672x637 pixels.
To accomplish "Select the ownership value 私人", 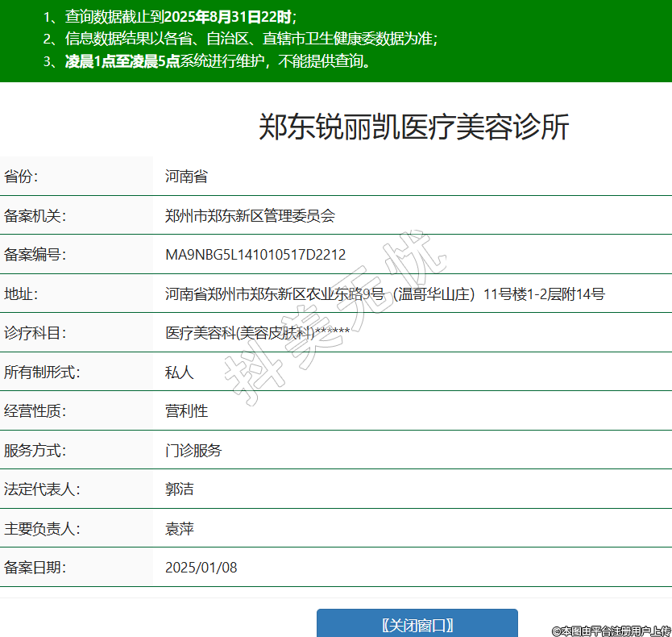I will (180, 373).
